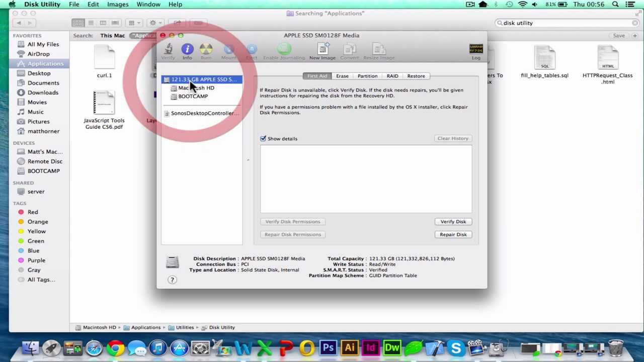Screen dimensions: 644x362
Task: Click the Clear History button
Action: (453, 138)
